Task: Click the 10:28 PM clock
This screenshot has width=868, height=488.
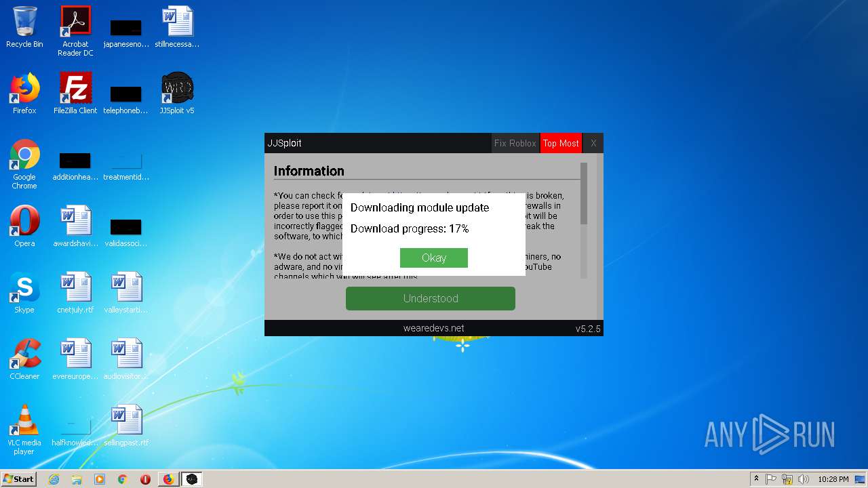Action: 833,479
